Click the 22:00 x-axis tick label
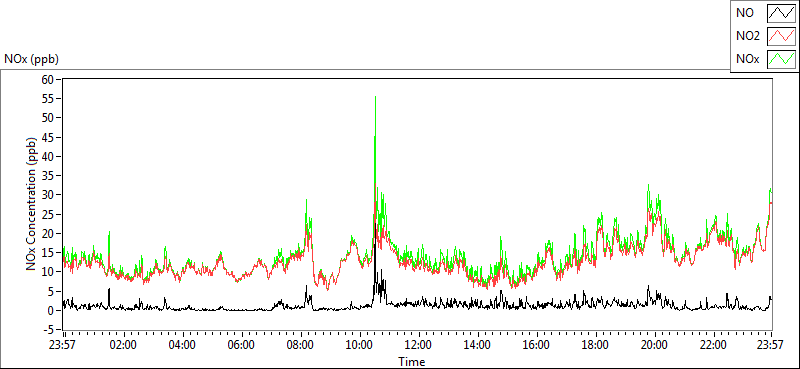The width and height of the screenshot is (800, 369). 714,344
